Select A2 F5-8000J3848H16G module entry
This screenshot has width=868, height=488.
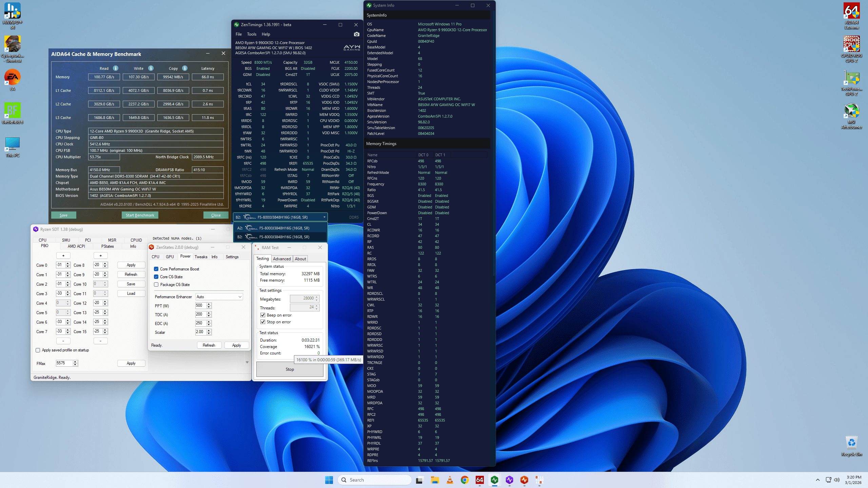[280, 228]
